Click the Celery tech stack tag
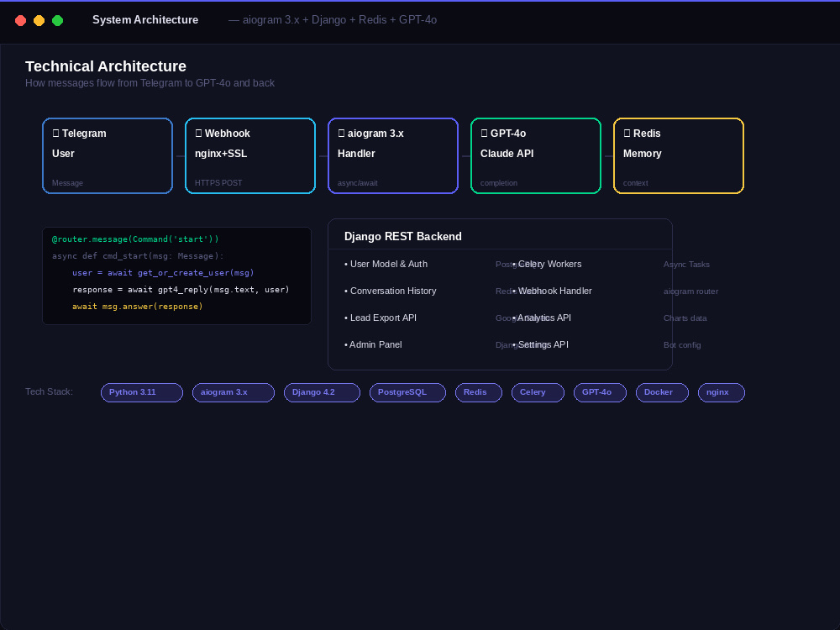This screenshot has height=630, width=840. point(538,392)
